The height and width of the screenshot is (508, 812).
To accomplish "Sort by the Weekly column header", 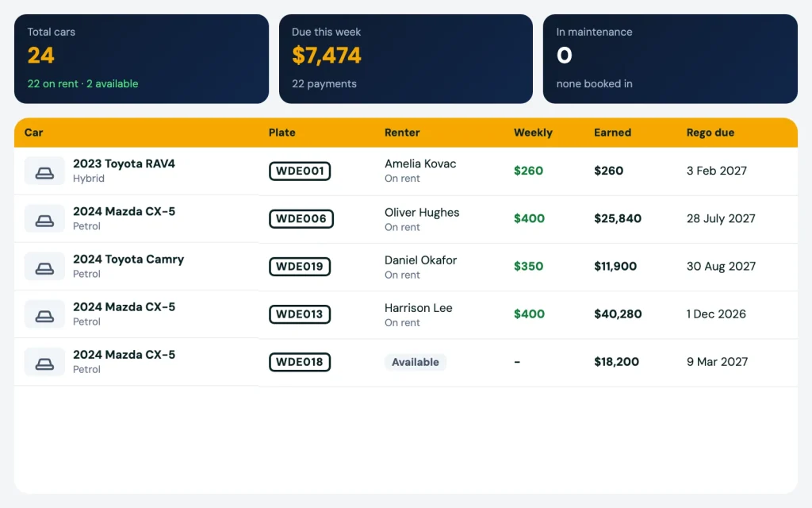I will [533, 133].
